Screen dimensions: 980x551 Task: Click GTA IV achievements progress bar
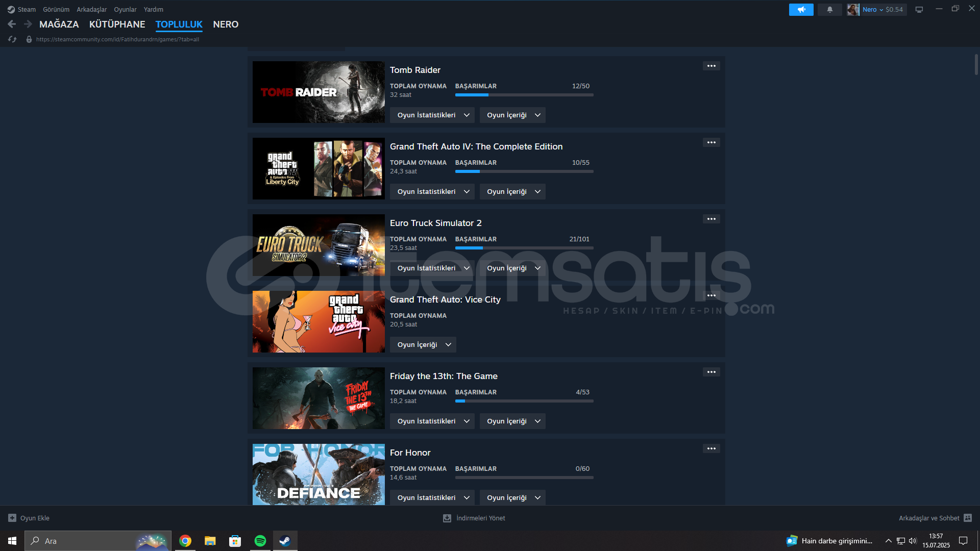pos(524,171)
